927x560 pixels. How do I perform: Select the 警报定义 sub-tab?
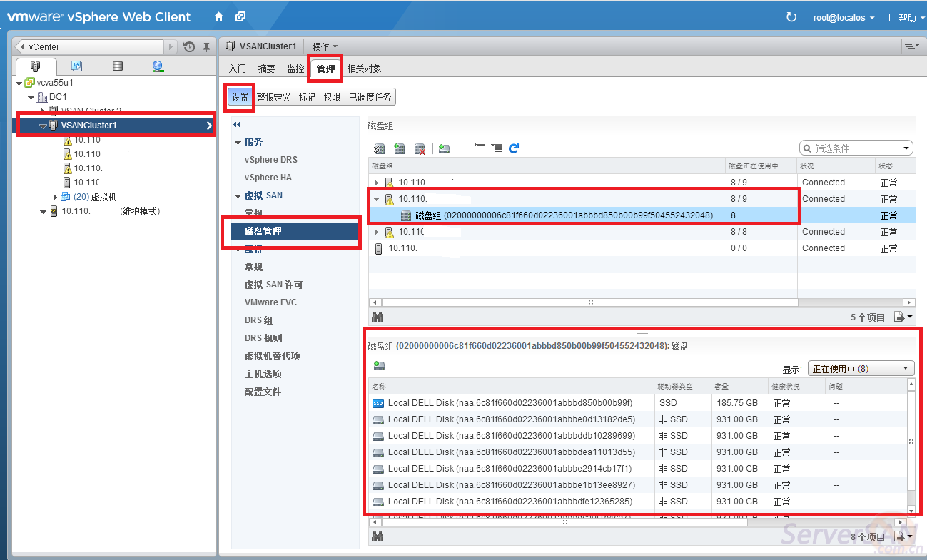point(274,97)
